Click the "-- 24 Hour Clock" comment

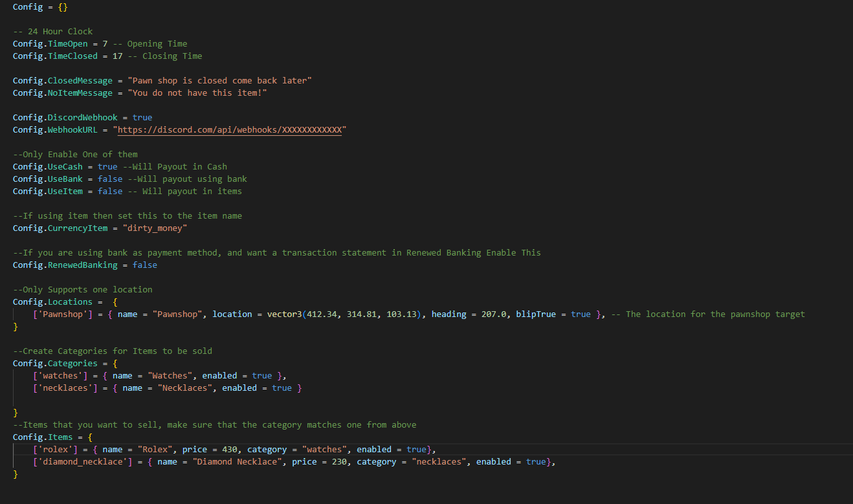(x=52, y=32)
